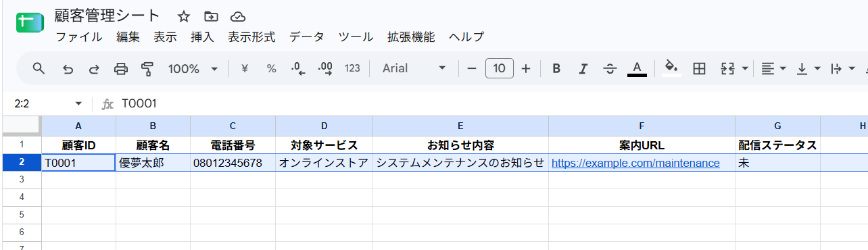Select the 配信ステータス header cell

coord(777,145)
